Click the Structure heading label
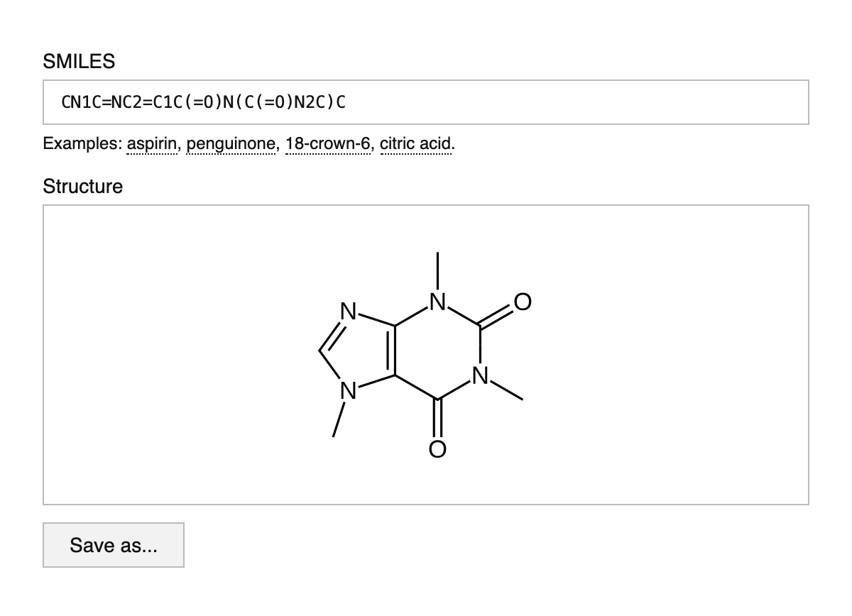852x616 pixels. 82,187
